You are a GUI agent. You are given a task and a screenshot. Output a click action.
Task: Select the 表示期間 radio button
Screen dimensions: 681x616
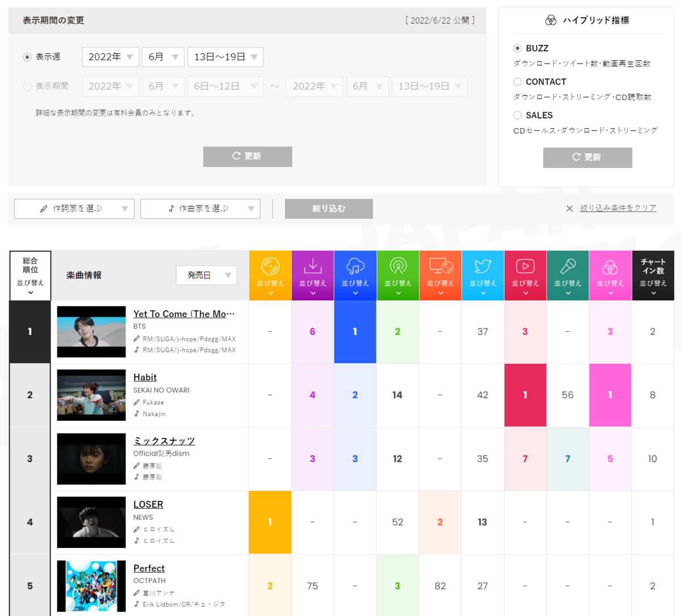(x=27, y=86)
